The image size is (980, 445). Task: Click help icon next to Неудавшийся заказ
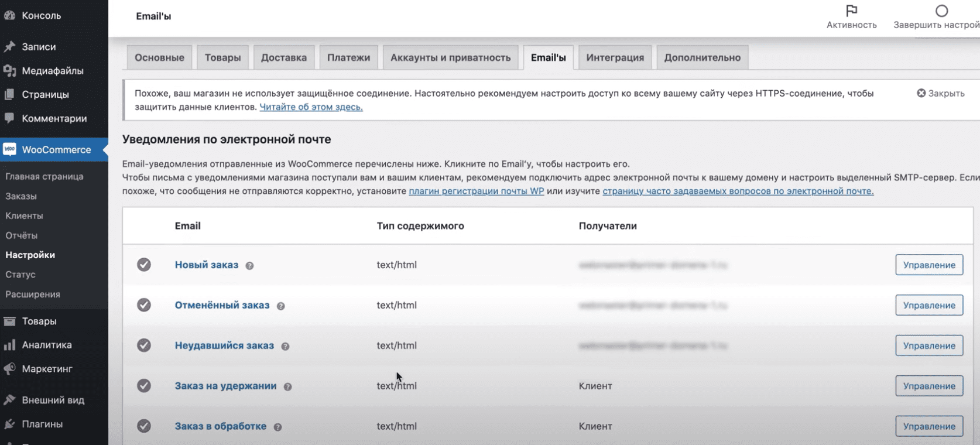click(x=285, y=347)
